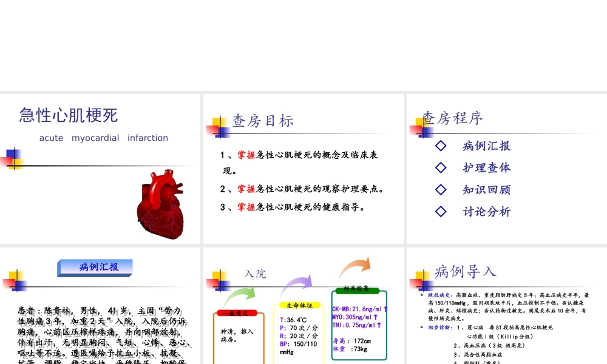Image resolution: width=607 pixels, height=364 pixels.
Task: Click the diamond bullet next to 讨论分析
Action: click(x=441, y=211)
